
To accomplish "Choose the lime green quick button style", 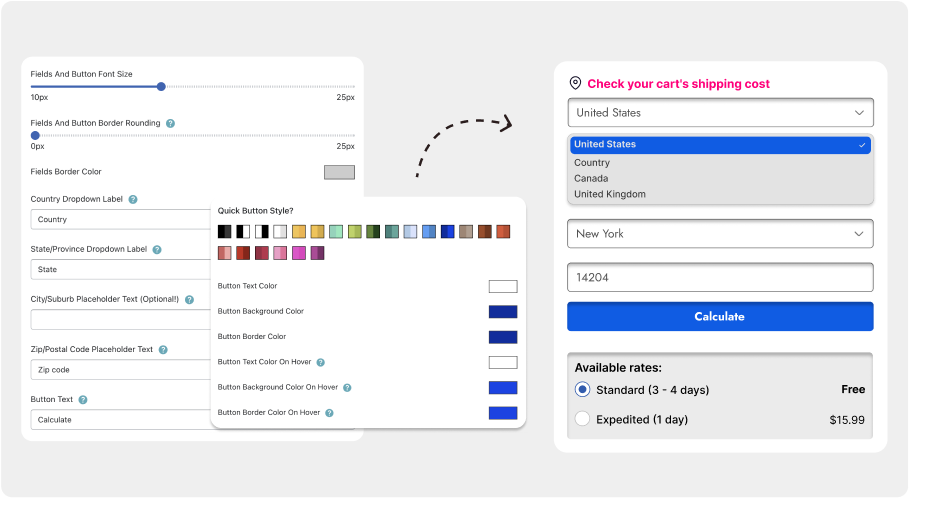I will pos(355,232).
